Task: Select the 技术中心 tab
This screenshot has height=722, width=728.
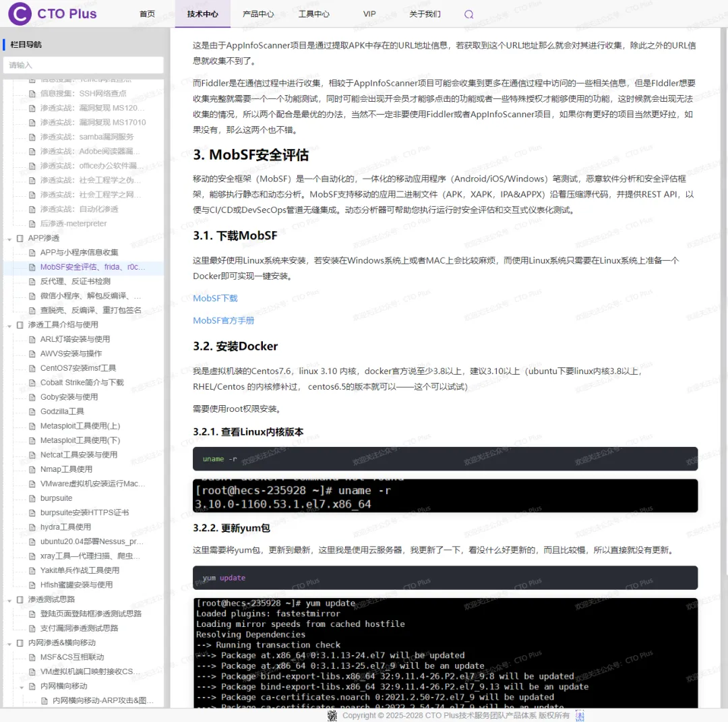Action: click(x=203, y=14)
